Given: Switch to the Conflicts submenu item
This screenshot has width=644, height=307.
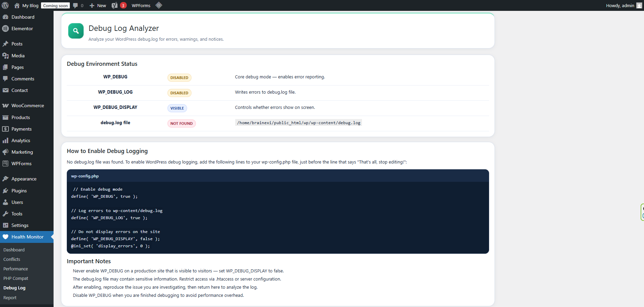Looking at the screenshot, I should tap(12, 259).
